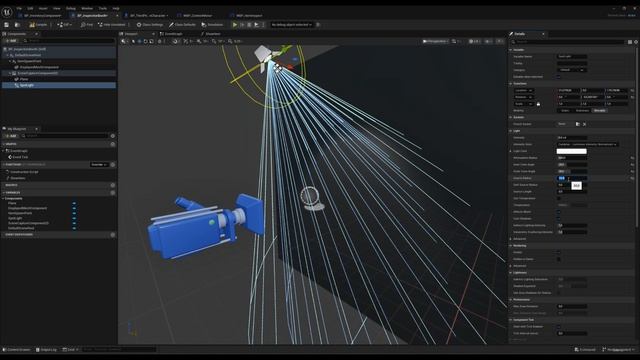Viewport: 640px width, 360px height.
Task: Click the Browse to asset icon in toolbar
Action: point(17,25)
